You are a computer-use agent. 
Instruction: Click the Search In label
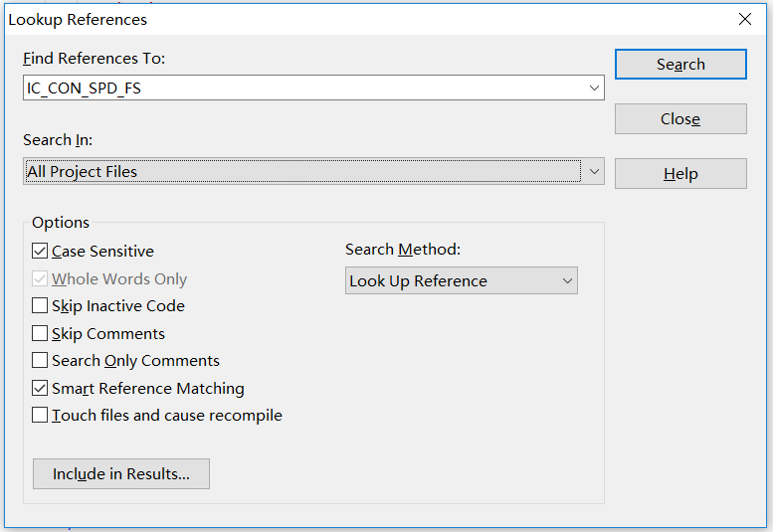58,140
